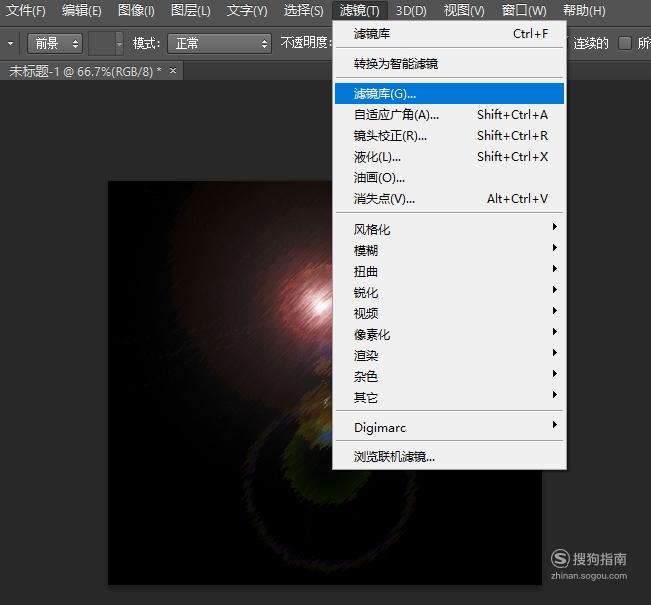Viewport: 651px width, 605px height.
Task: Open the 编辑(E) menu
Action: (81, 10)
